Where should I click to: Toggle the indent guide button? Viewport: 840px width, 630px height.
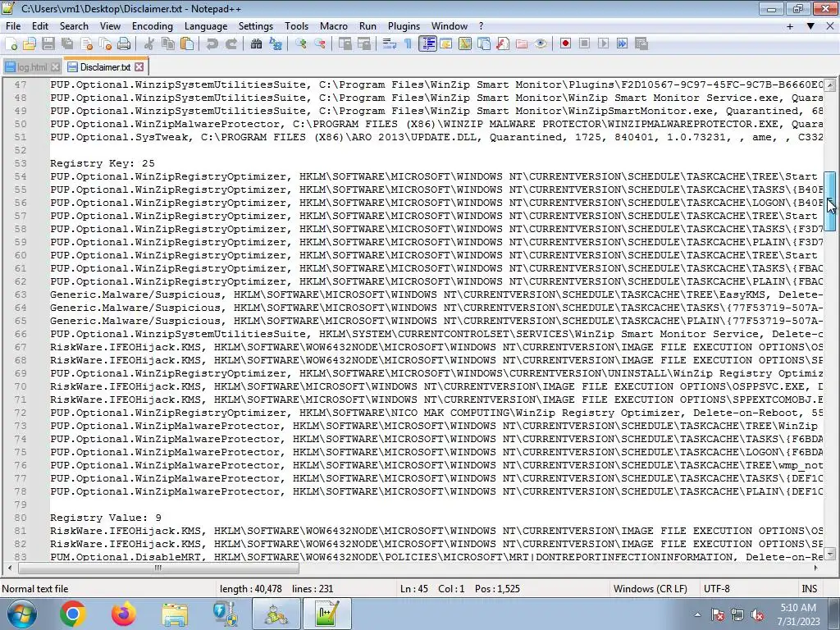(x=427, y=44)
